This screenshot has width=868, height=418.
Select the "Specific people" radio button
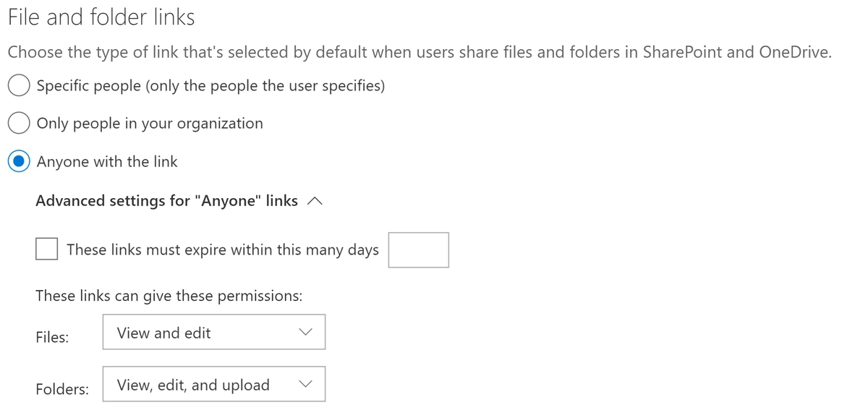point(19,86)
